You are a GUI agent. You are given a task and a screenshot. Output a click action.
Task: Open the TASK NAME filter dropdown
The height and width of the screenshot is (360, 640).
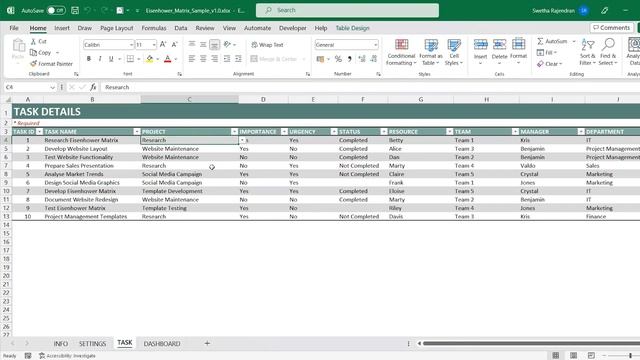tap(137, 131)
